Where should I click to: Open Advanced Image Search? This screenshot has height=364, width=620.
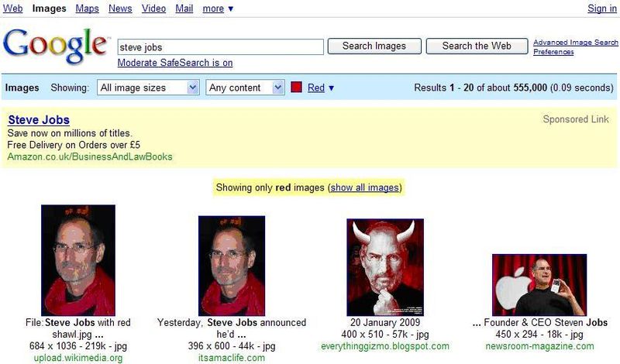[575, 43]
